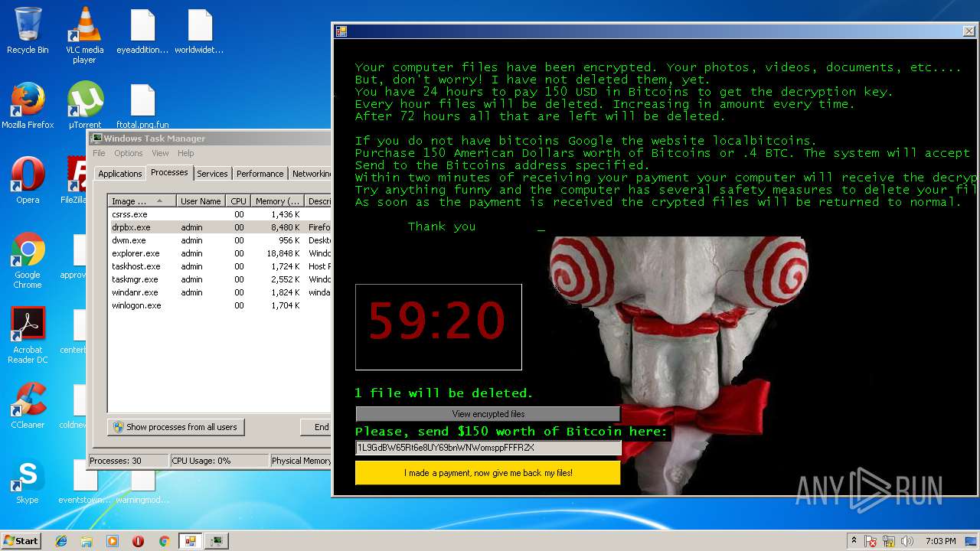This screenshot has width=980, height=551.
Task: Select ftotal.png.fun file on desktop
Action: point(142,106)
